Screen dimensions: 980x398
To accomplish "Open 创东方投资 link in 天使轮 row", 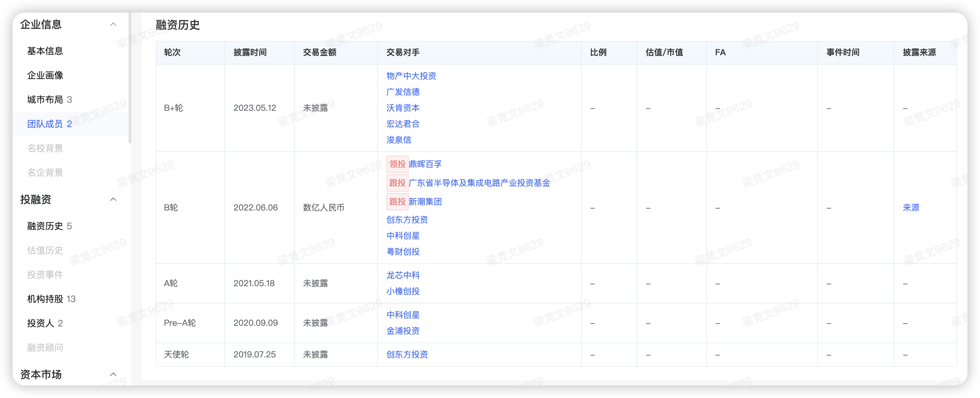I will [407, 355].
